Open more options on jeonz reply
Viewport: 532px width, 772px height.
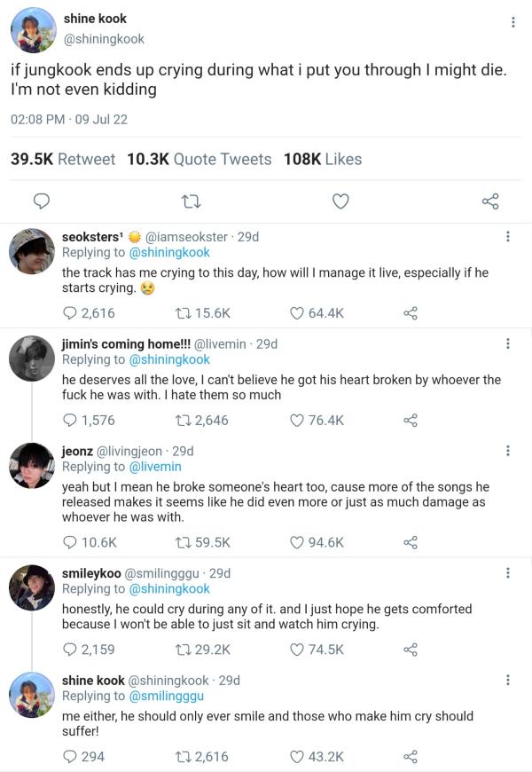(507, 451)
